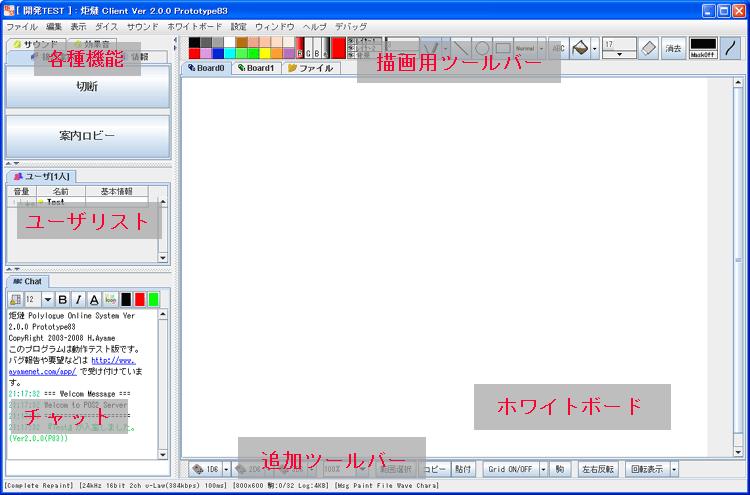Pick the blue palette swatch
Image resolution: width=750 pixels, height=495 pixels.
pos(218,54)
